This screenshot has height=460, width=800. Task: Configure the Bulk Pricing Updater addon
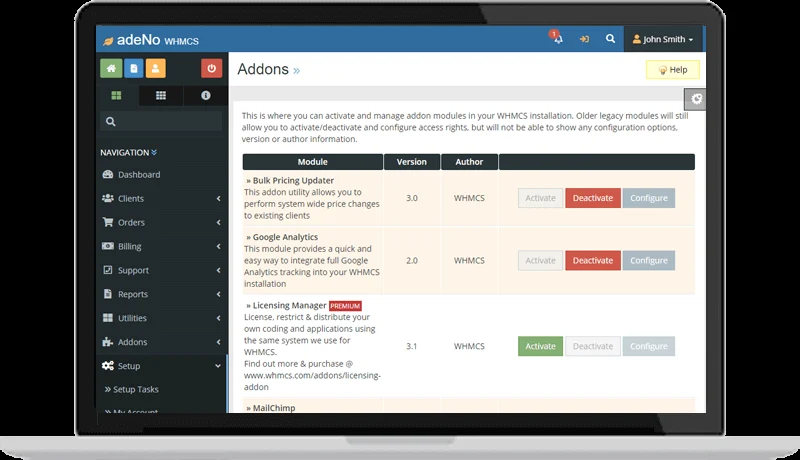point(648,198)
